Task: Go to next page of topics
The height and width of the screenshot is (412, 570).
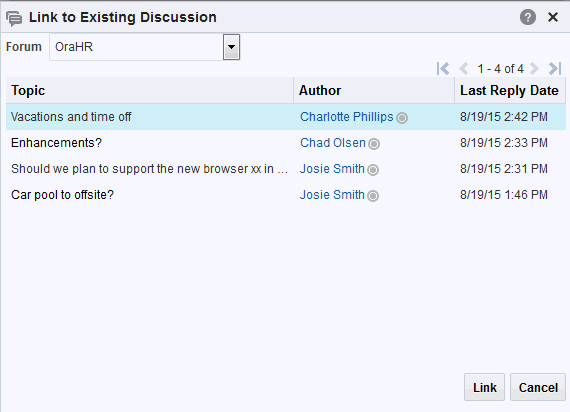Action: [534, 68]
